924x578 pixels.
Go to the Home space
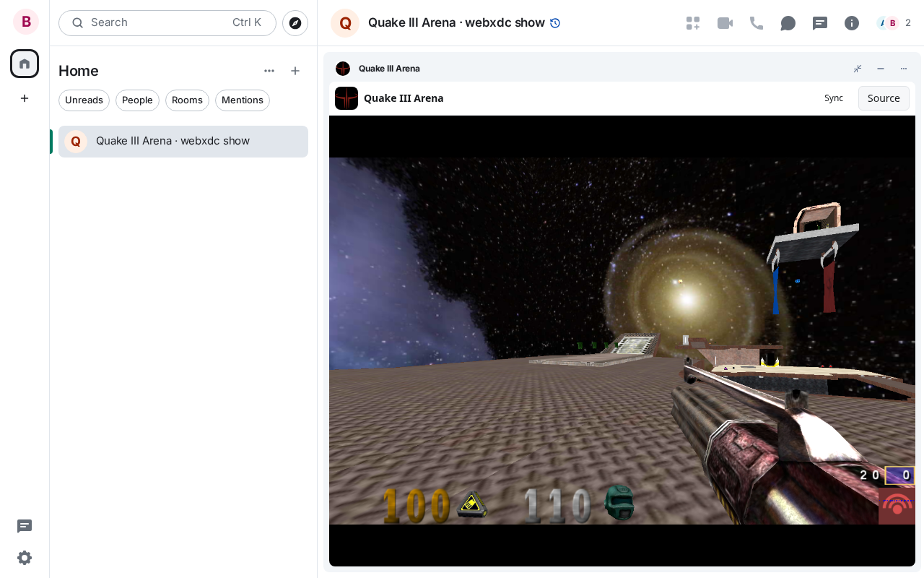[x=25, y=64]
